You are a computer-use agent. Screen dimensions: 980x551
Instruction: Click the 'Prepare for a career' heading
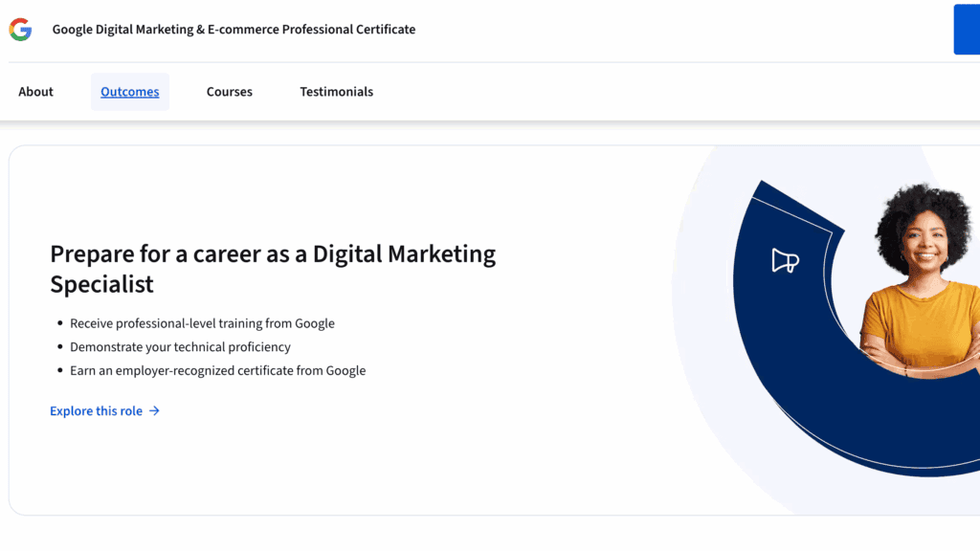273,269
